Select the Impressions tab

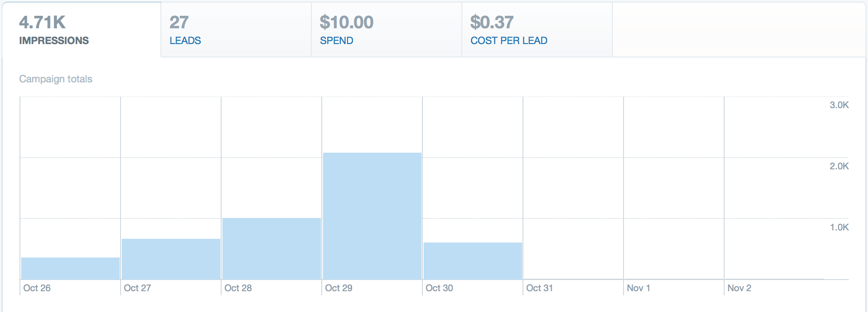click(x=81, y=30)
